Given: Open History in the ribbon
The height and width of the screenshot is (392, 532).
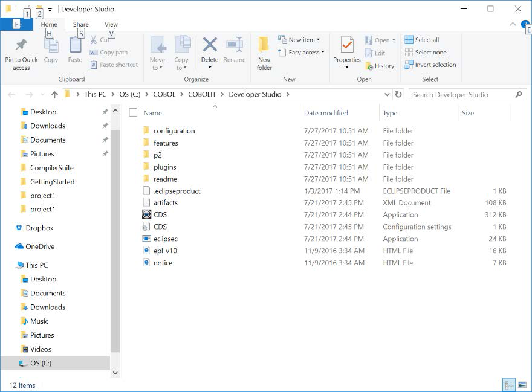Looking at the screenshot, I should tap(380, 66).
